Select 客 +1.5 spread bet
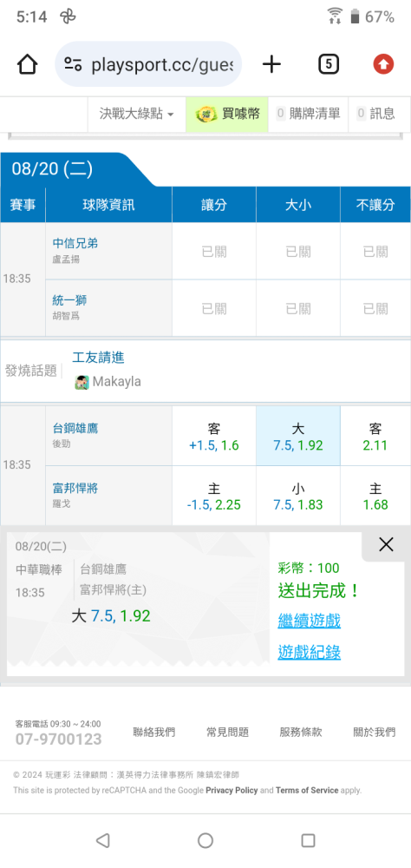This screenshot has width=411, height=868. (214, 437)
